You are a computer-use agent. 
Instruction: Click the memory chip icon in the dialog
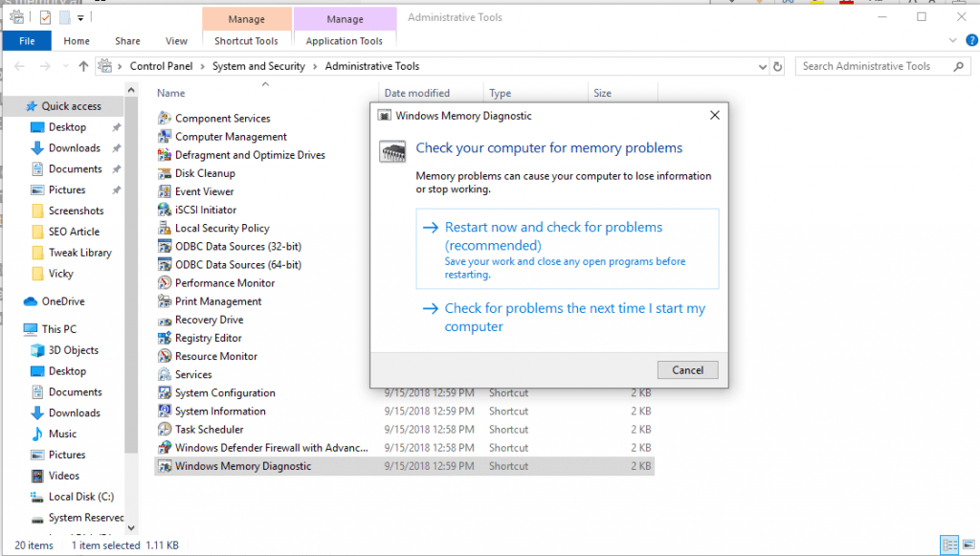click(x=394, y=153)
